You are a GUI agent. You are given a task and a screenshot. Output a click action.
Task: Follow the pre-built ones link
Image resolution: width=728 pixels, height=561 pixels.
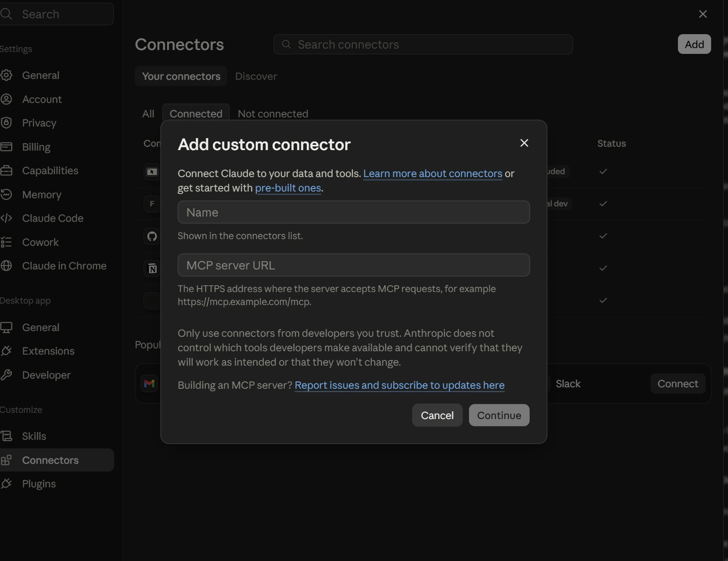288,188
